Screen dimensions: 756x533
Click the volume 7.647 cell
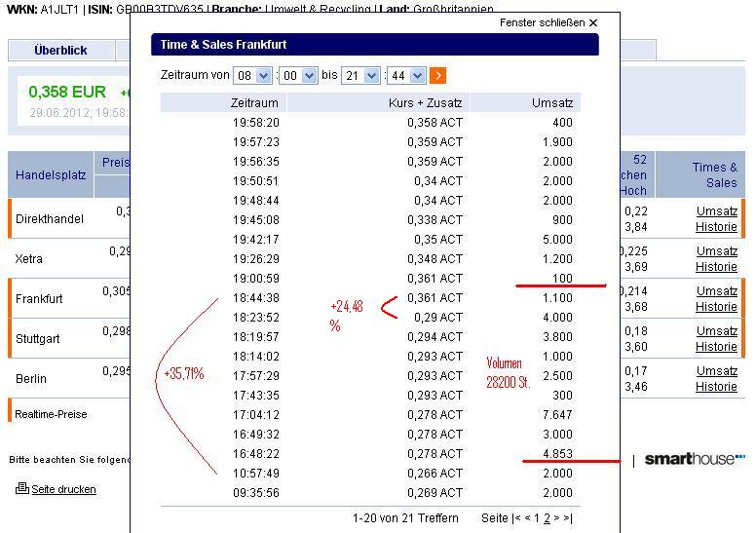click(557, 415)
